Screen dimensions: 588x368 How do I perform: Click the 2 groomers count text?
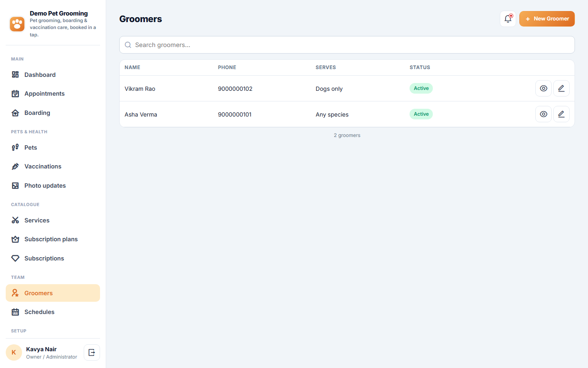[347, 135]
